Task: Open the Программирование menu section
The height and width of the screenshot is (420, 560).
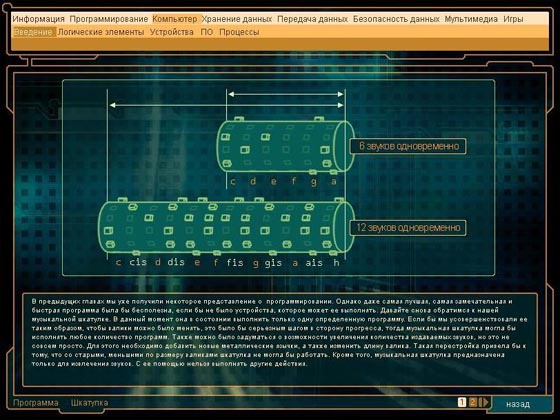Action: click(x=109, y=19)
